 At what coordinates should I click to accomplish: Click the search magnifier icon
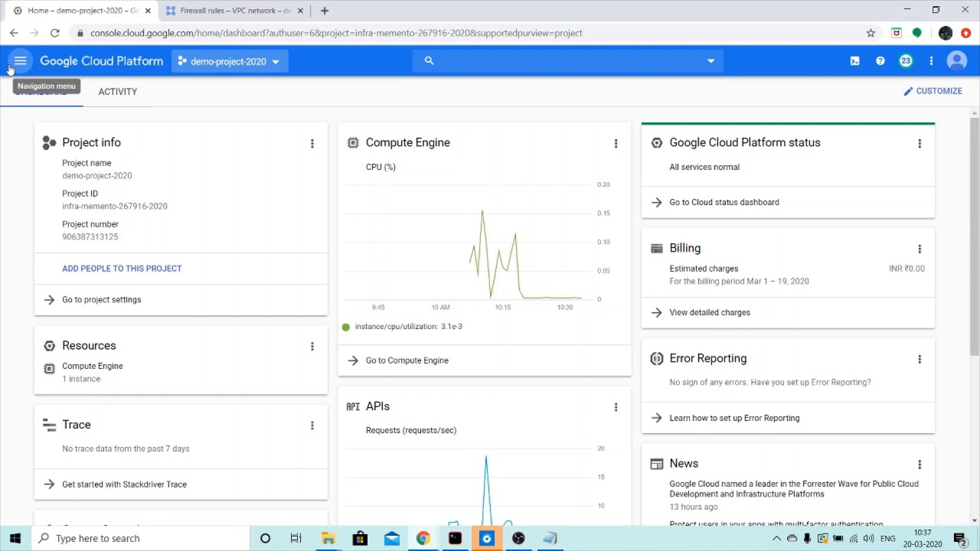pyautogui.click(x=429, y=61)
